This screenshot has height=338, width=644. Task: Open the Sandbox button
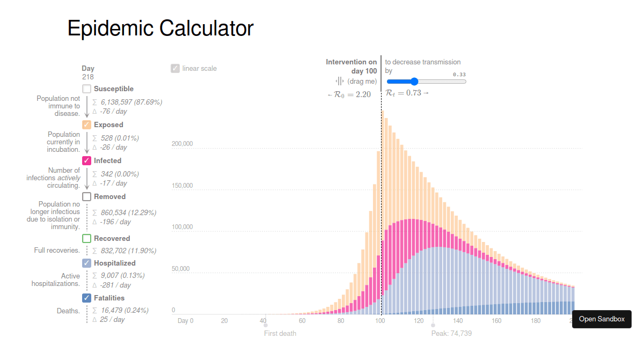602,319
